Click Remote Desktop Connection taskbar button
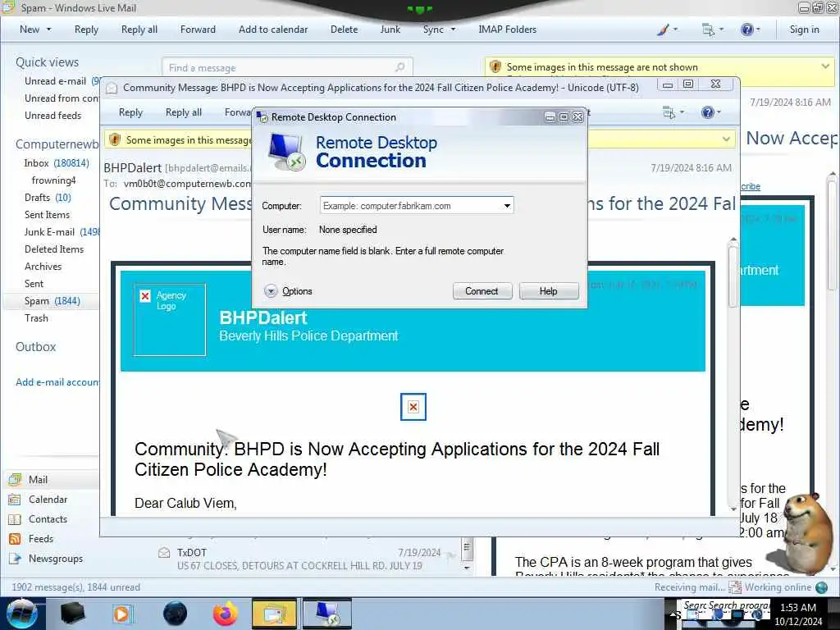 point(327,614)
